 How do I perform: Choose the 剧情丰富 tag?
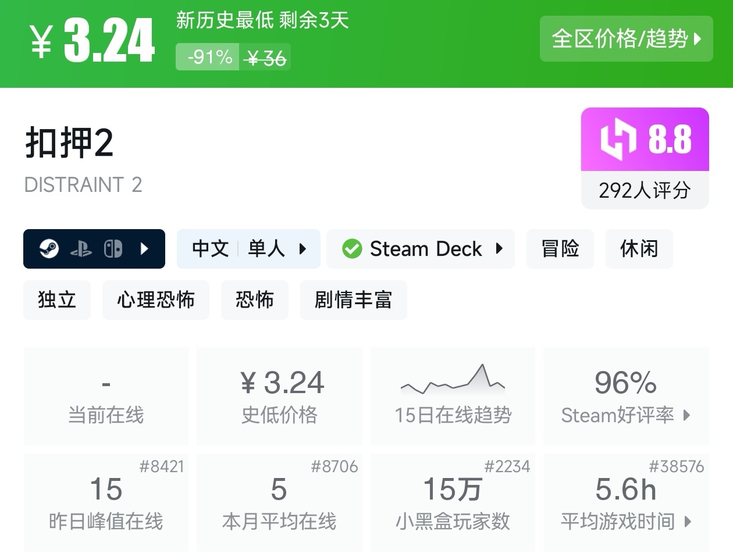click(353, 300)
